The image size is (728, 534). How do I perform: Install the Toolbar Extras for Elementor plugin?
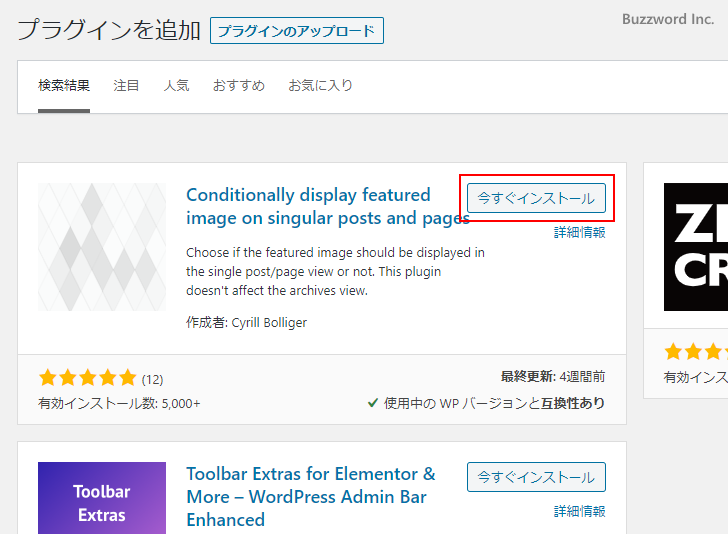point(536,477)
